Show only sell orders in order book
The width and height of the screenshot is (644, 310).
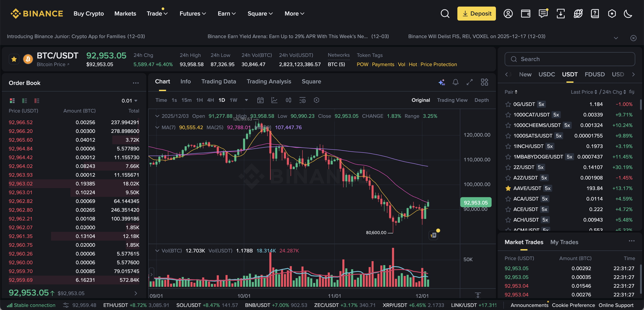coord(37,101)
